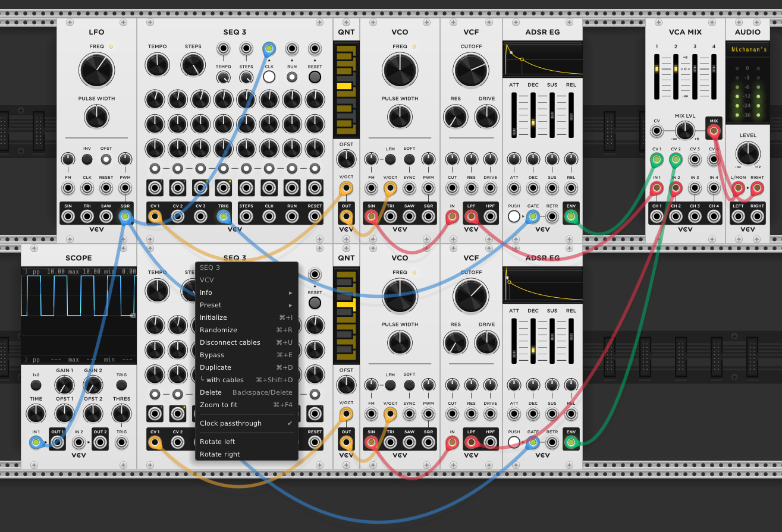Screen dimensions: 782x532
Task: Click the LFO SAW output jack
Action: click(x=106, y=216)
